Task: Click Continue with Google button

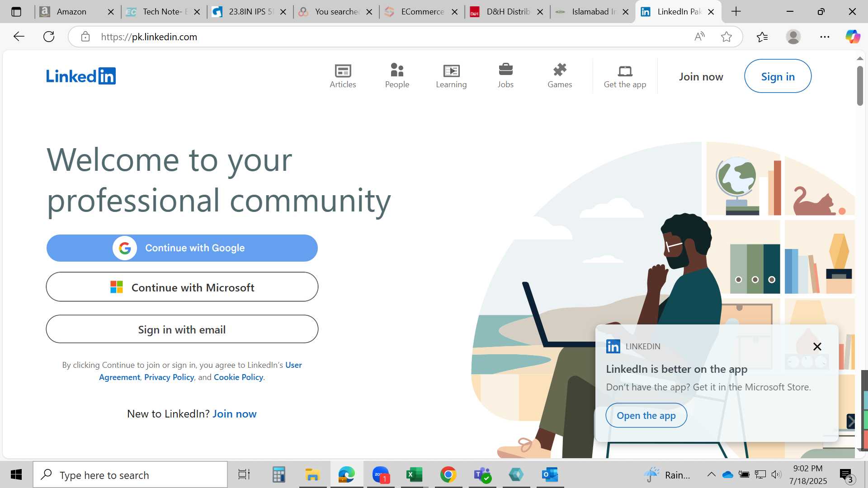Action: 182,248
